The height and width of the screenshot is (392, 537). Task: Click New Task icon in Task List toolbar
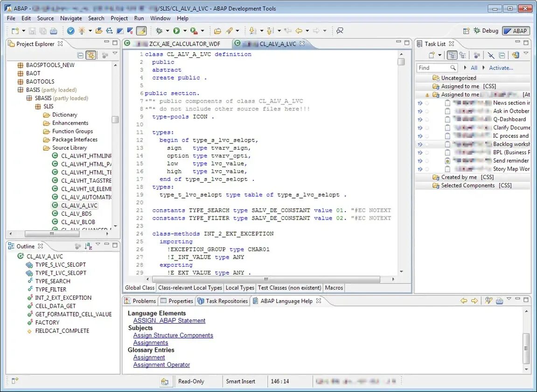click(432, 55)
